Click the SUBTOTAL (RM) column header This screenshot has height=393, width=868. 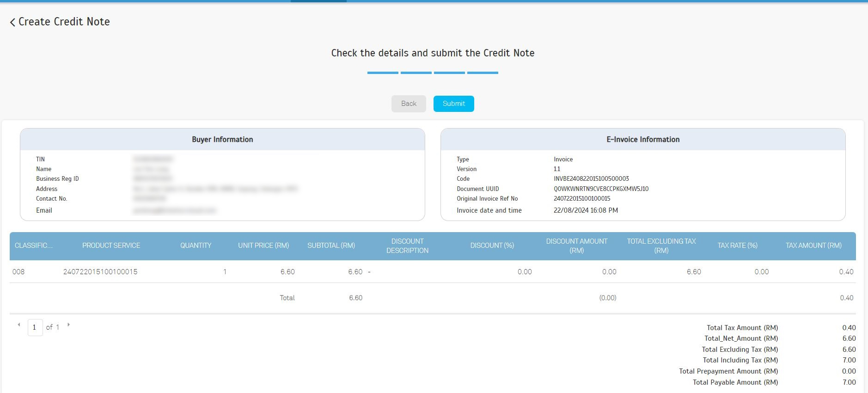coord(331,246)
